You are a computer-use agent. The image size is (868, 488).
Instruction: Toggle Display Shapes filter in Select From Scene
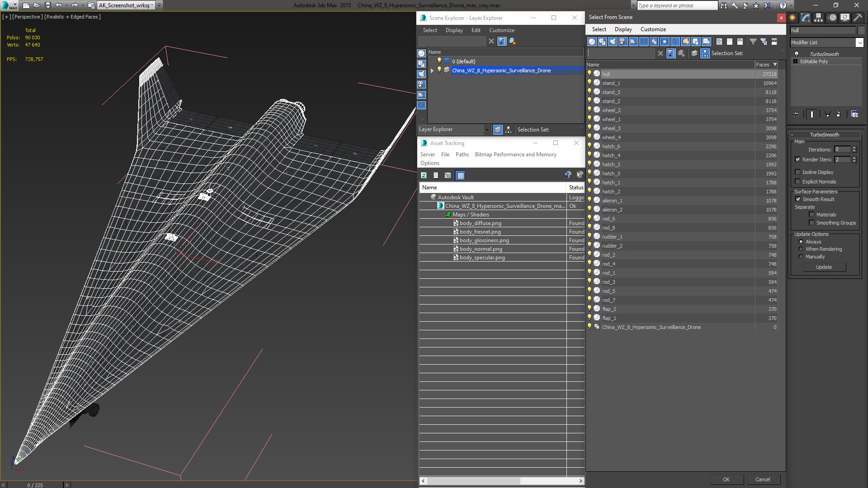(x=602, y=42)
